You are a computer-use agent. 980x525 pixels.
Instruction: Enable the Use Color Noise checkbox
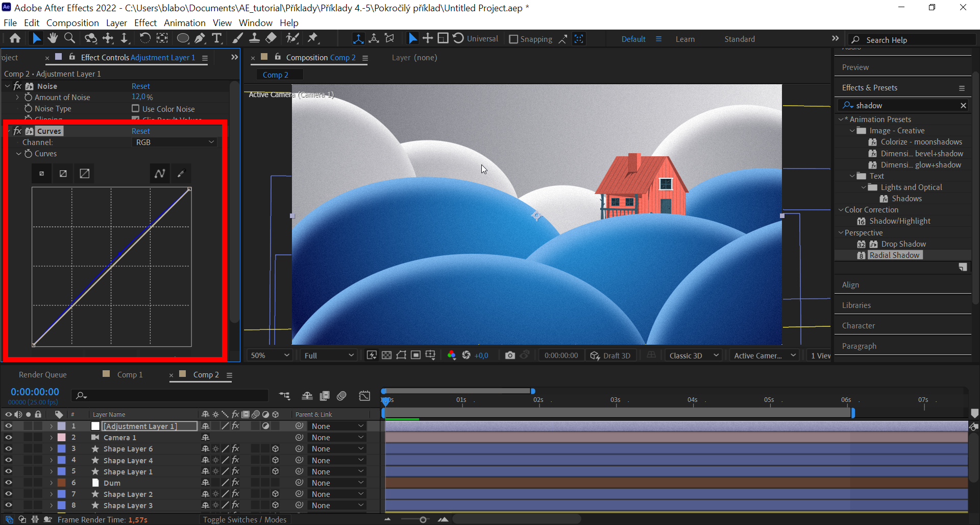tap(135, 108)
